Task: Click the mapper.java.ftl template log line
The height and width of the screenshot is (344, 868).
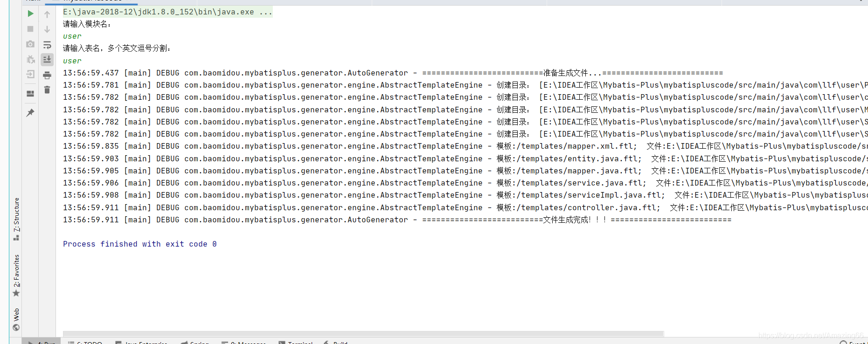Action: pyautogui.click(x=465, y=171)
